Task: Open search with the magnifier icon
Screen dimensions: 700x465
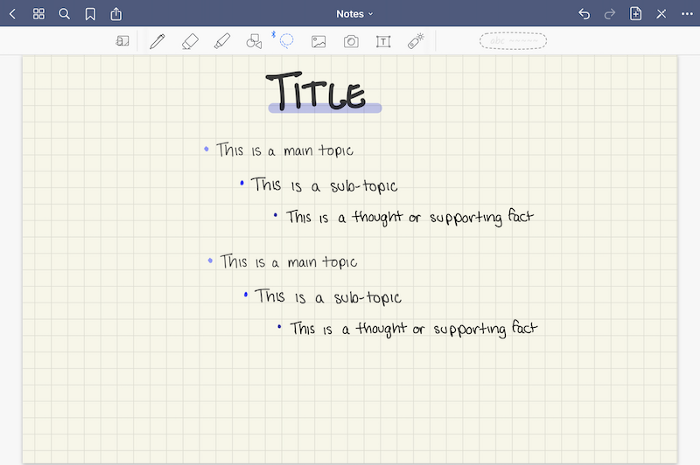Action: pos(64,14)
